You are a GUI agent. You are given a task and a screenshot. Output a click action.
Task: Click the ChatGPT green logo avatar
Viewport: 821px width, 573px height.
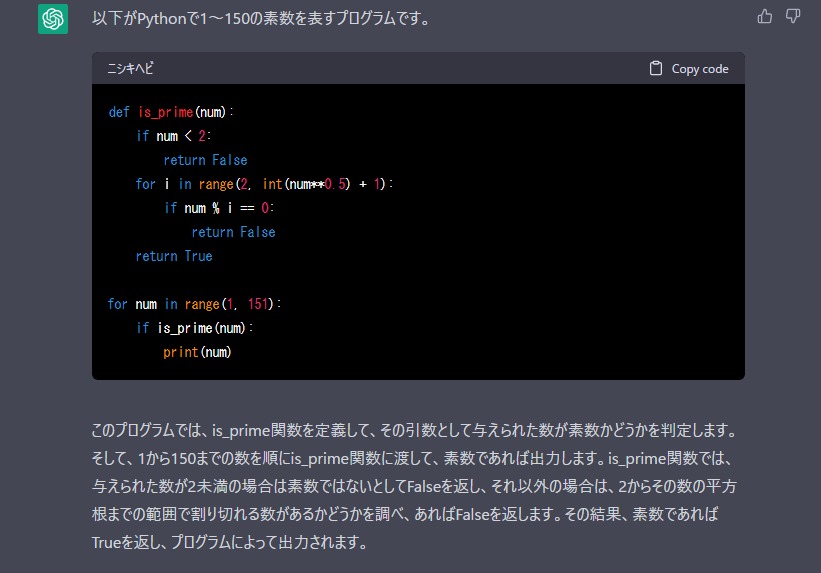53,19
